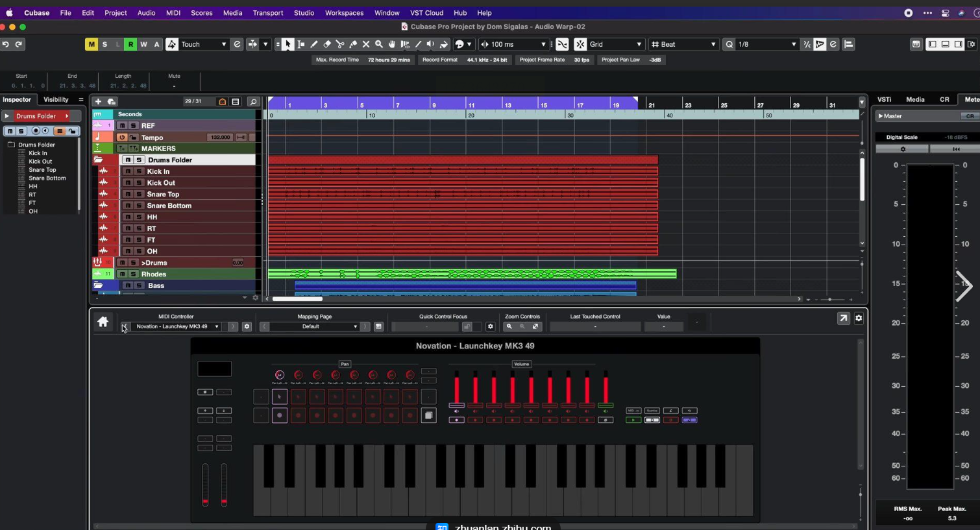The height and width of the screenshot is (530, 980).
Task: Open Add Track plus button
Action: [98, 102]
